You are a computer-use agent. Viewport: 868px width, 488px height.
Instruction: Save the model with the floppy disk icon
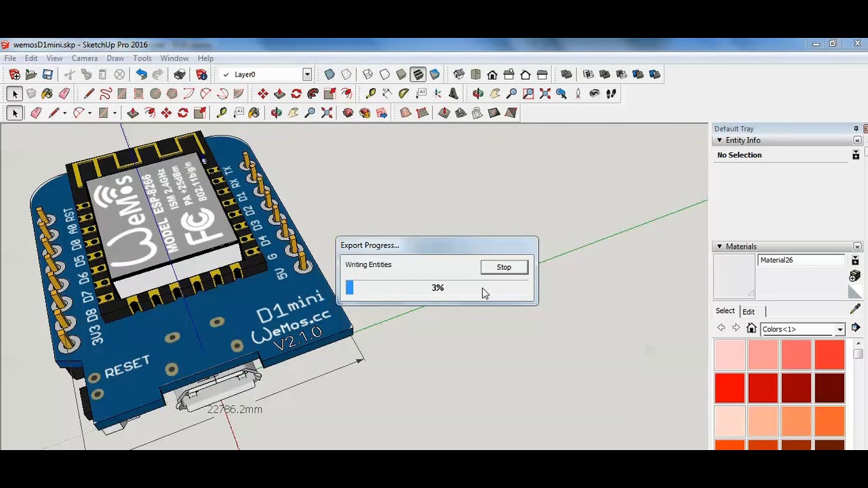click(47, 75)
